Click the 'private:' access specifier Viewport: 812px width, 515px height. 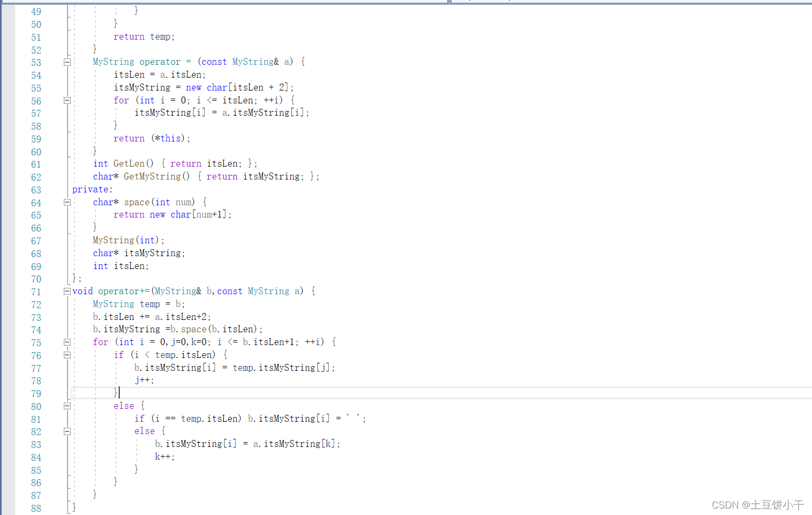click(x=93, y=189)
